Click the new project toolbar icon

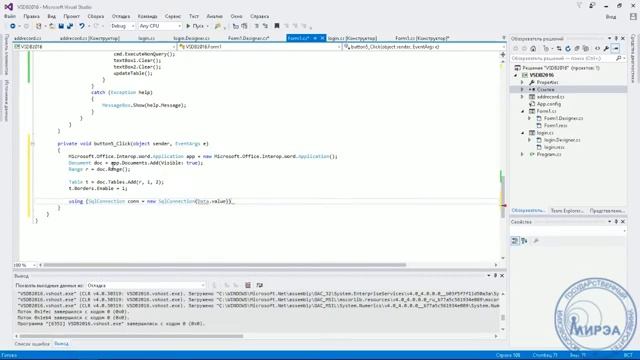(38, 26)
